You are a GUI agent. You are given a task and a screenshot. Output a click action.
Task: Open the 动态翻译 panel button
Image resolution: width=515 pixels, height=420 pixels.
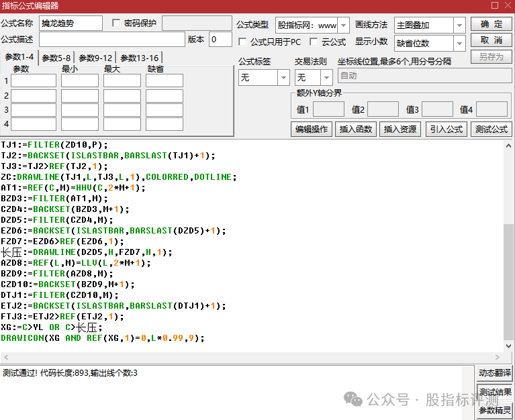495,373
